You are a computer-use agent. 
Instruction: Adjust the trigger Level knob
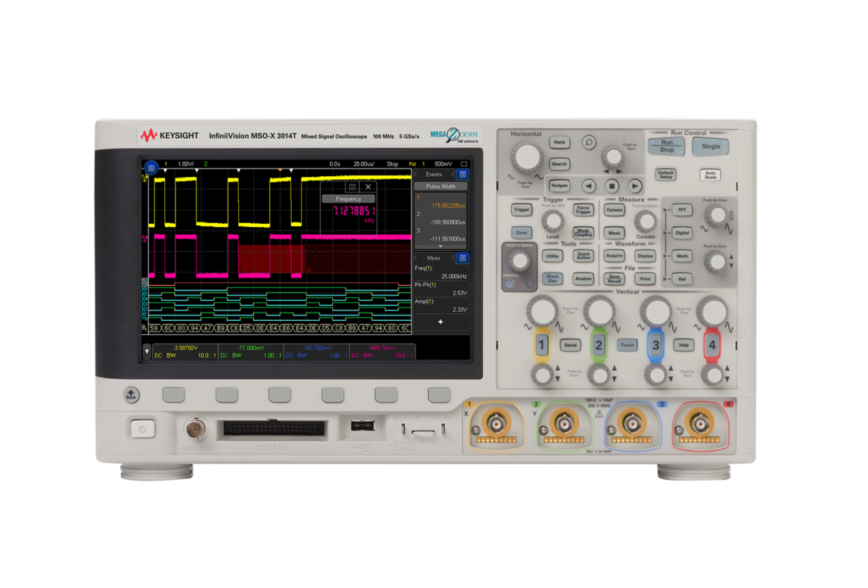point(553,221)
